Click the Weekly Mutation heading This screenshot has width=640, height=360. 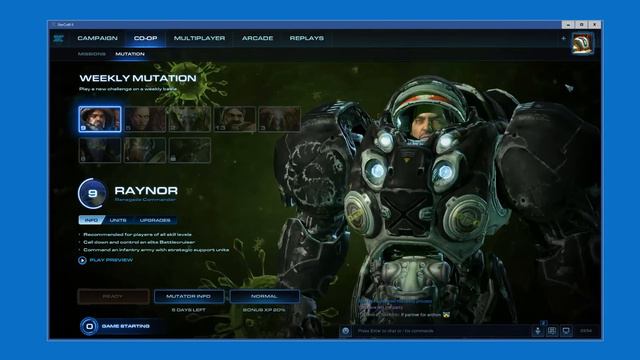[x=138, y=78]
